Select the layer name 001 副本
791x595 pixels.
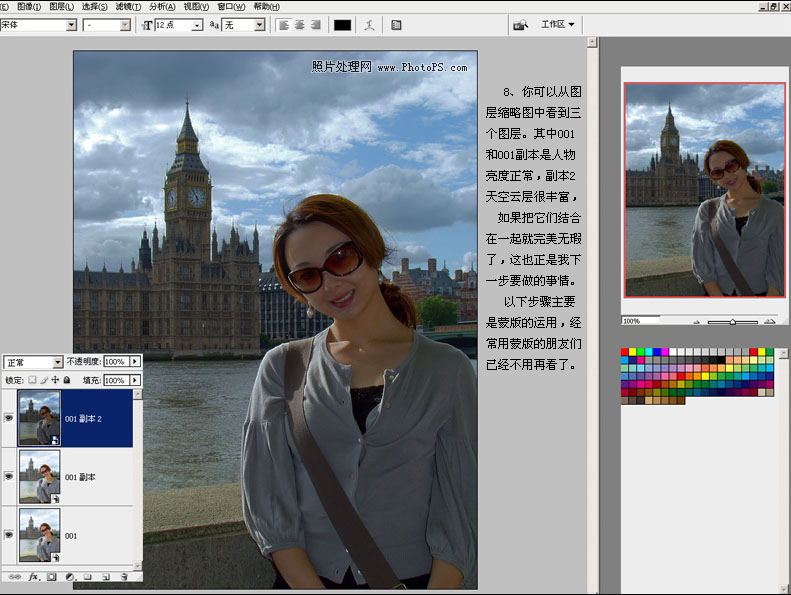(x=80, y=477)
